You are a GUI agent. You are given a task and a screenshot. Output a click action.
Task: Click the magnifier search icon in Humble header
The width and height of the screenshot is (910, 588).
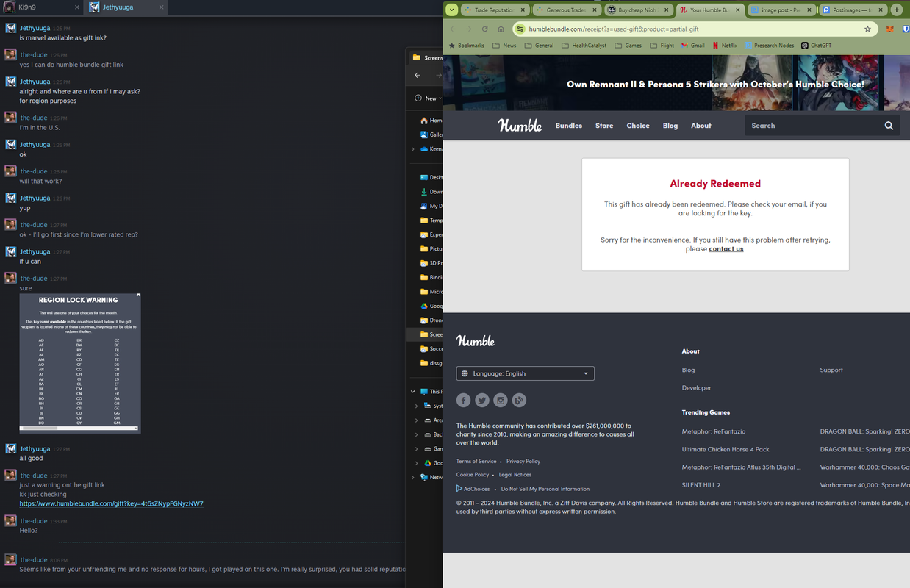tap(889, 126)
